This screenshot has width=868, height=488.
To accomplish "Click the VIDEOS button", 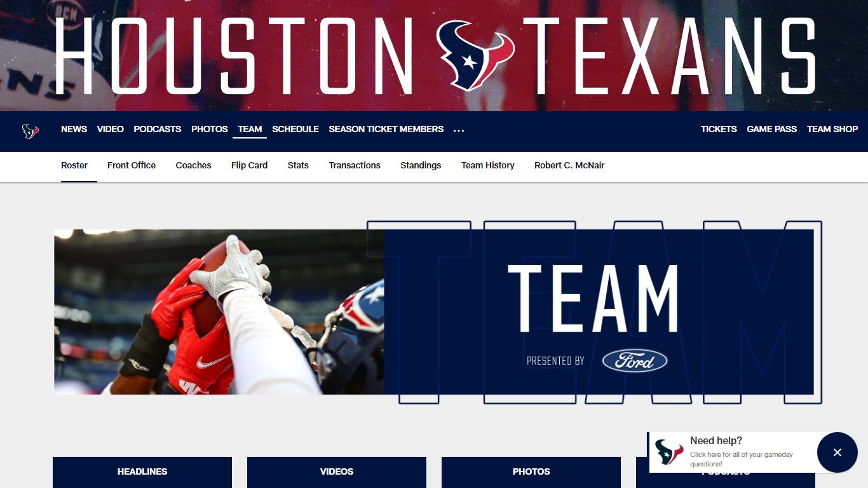I will (337, 472).
